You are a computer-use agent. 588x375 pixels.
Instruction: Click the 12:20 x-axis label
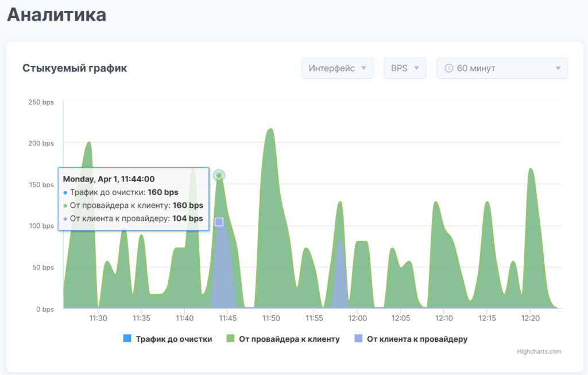coord(530,318)
